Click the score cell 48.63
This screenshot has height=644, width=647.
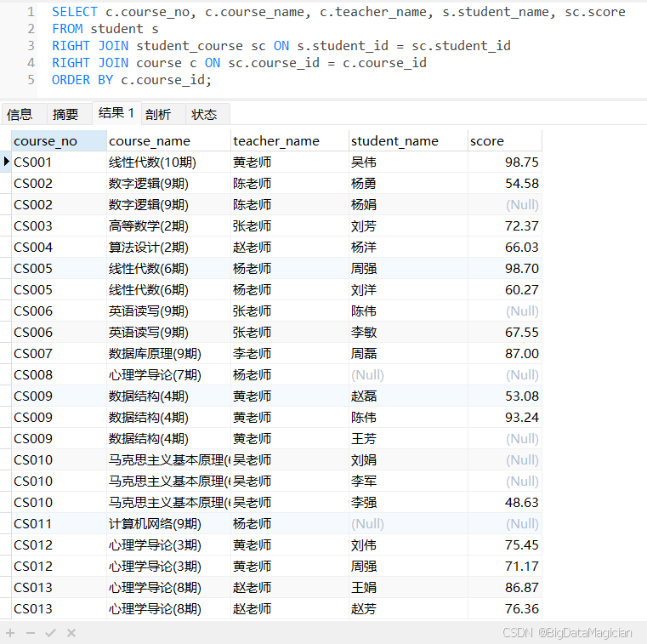(x=505, y=503)
